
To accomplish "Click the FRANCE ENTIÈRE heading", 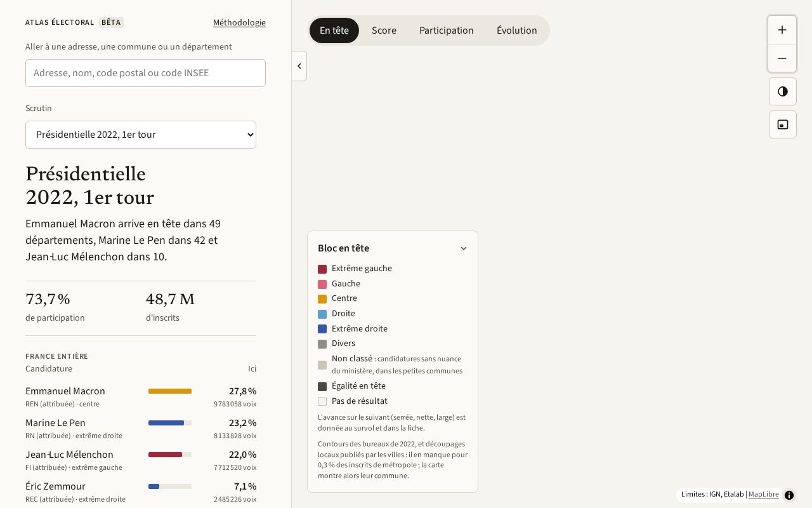I will click(x=57, y=356).
